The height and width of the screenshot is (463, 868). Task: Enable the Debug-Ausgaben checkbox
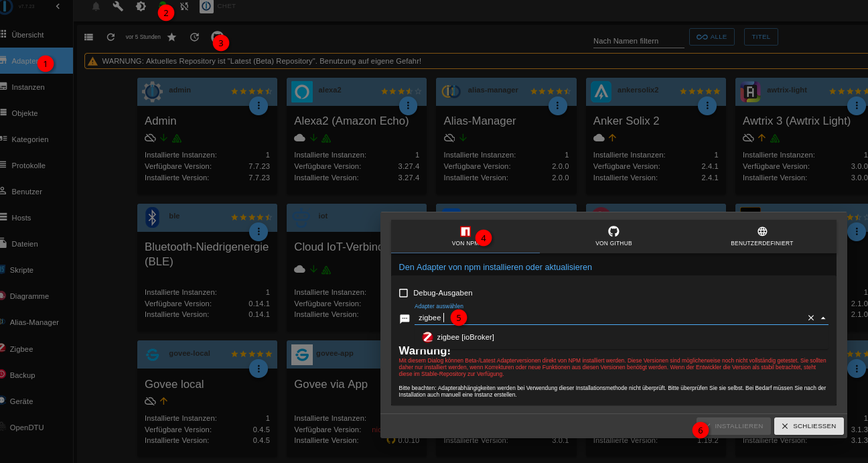tap(403, 293)
